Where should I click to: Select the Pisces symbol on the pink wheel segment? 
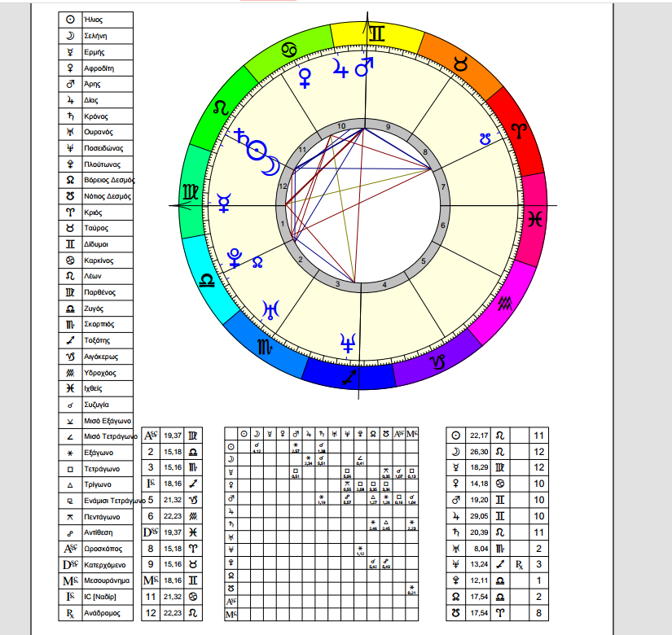[x=535, y=217]
